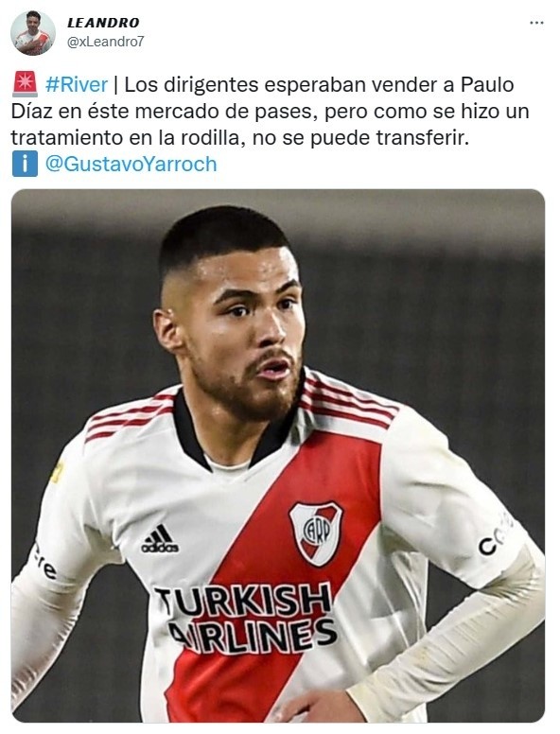560x734 pixels.
Task: Open the attached player photo
Action: pyautogui.click(x=278, y=456)
